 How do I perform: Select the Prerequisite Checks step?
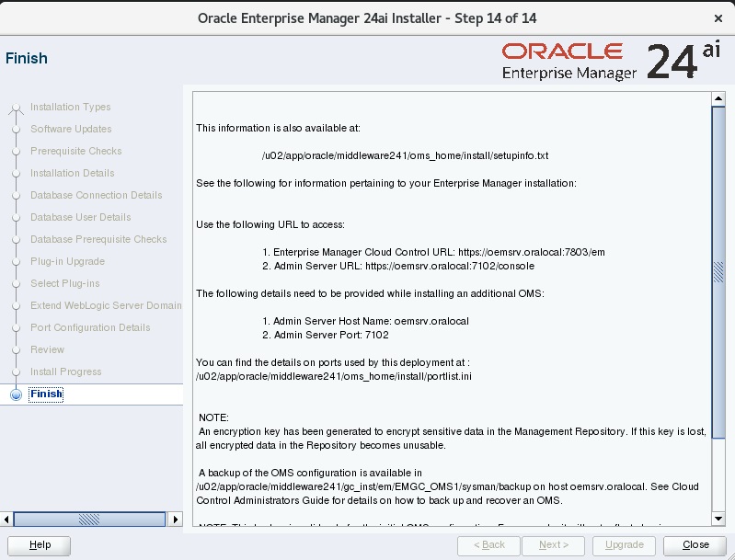click(75, 152)
